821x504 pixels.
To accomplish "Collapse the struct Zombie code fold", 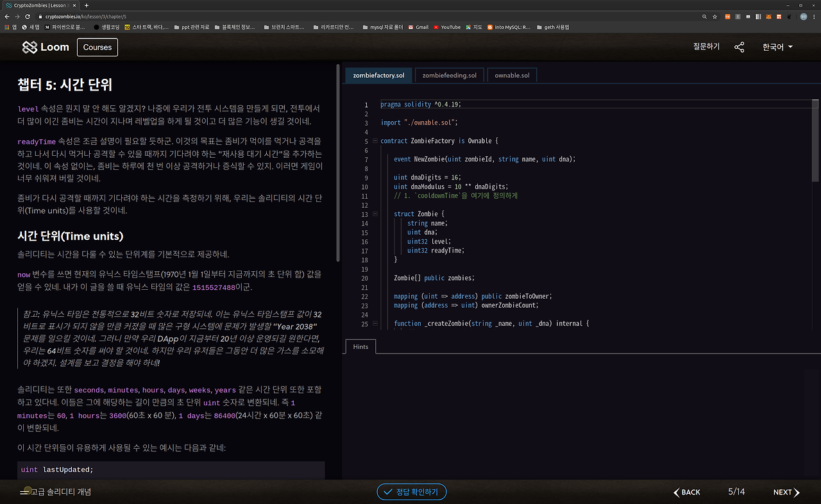I will tap(375, 214).
